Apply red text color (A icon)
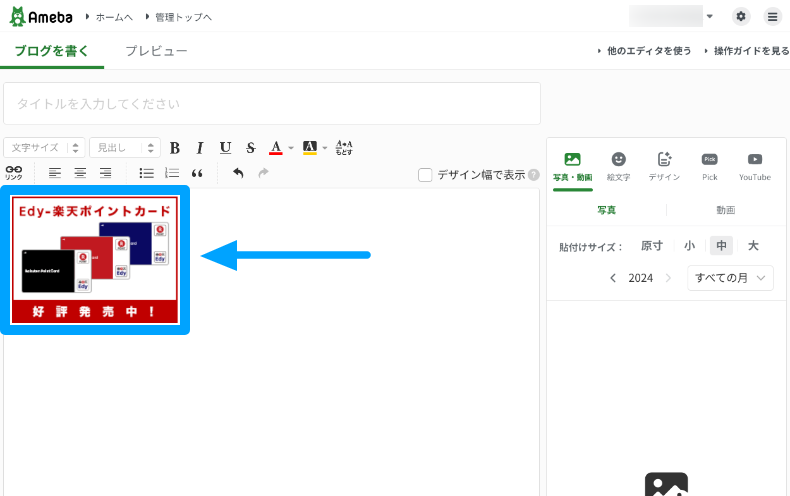 pos(276,147)
